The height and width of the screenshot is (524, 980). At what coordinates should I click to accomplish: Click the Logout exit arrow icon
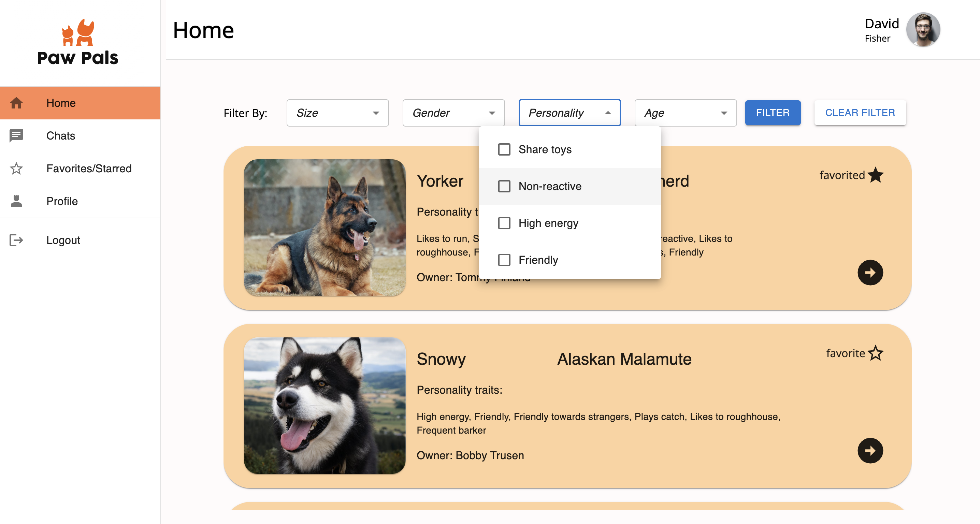click(16, 240)
